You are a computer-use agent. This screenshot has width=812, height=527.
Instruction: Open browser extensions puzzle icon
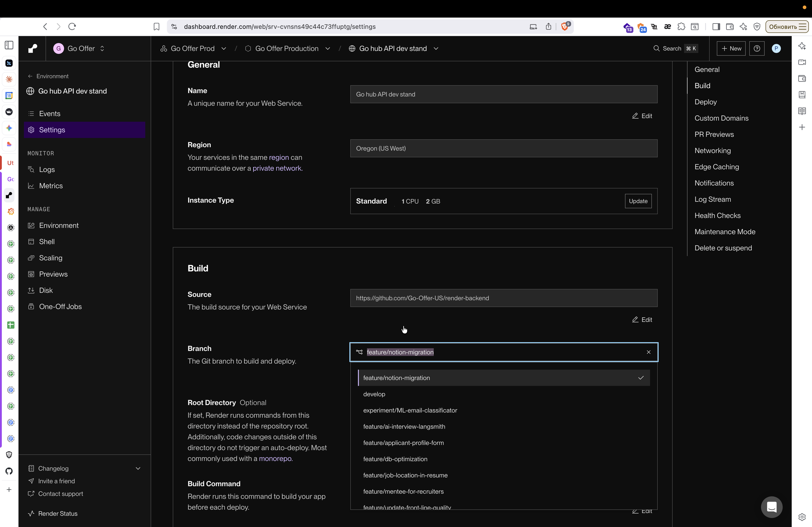click(681, 27)
